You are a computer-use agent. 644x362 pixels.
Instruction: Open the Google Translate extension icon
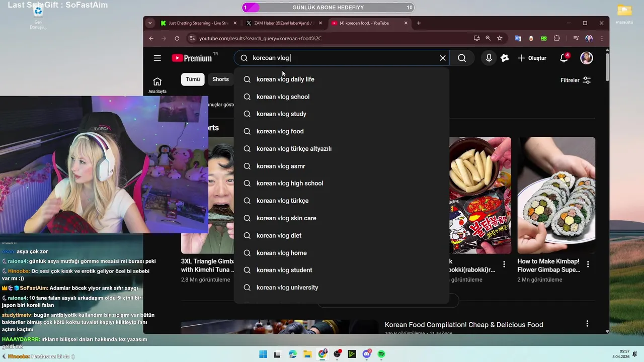(518, 38)
